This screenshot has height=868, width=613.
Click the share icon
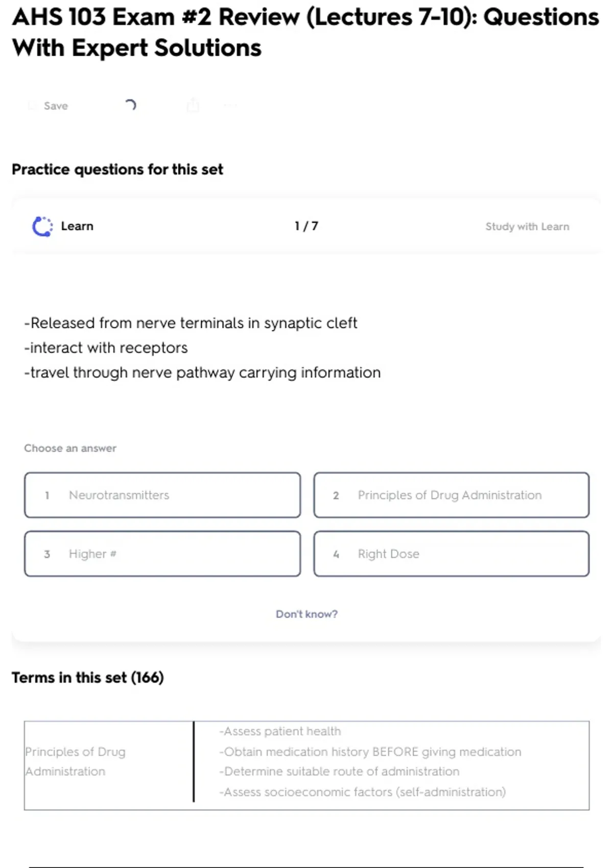coord(193,106)
